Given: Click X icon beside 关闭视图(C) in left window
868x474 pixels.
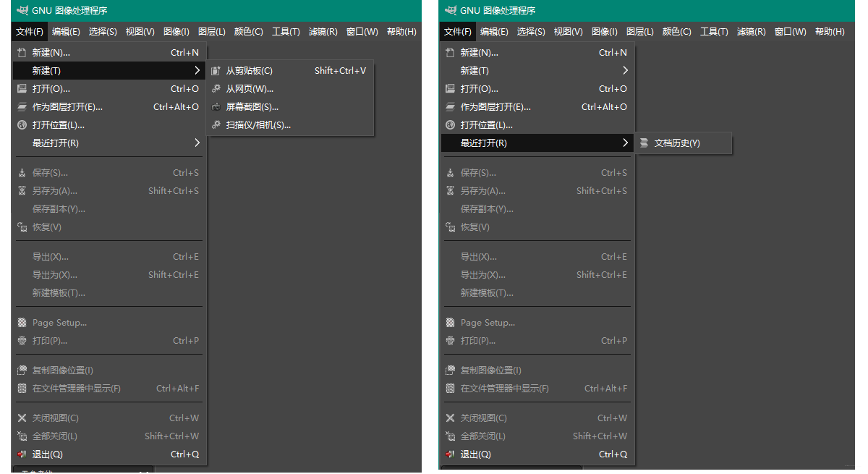Looking at the screenshot, I should [x=22, y=418].
